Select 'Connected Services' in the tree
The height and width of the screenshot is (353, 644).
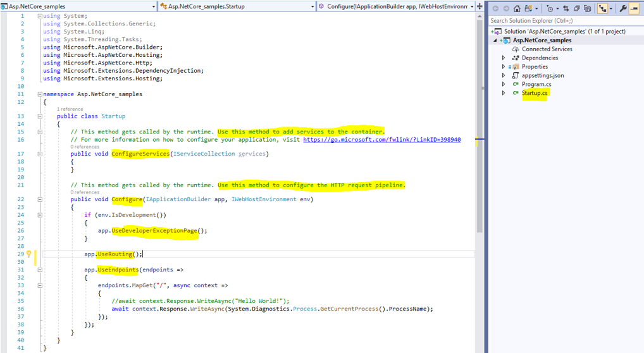coord(547,49)
